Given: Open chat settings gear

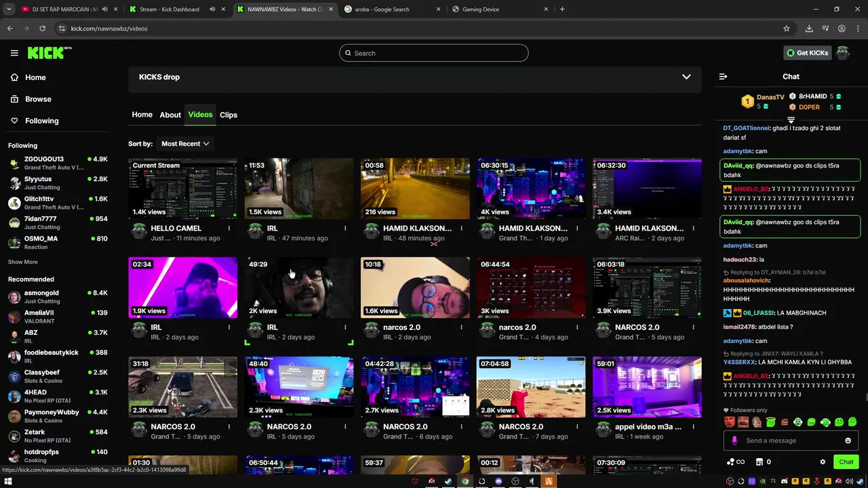Looking at the screenshot, I should (823, 462).
